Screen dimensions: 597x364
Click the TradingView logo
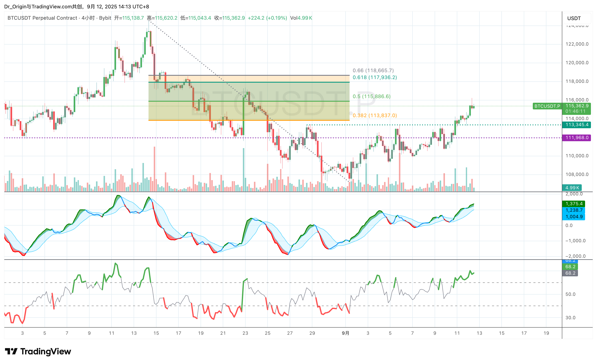[38, 351]
